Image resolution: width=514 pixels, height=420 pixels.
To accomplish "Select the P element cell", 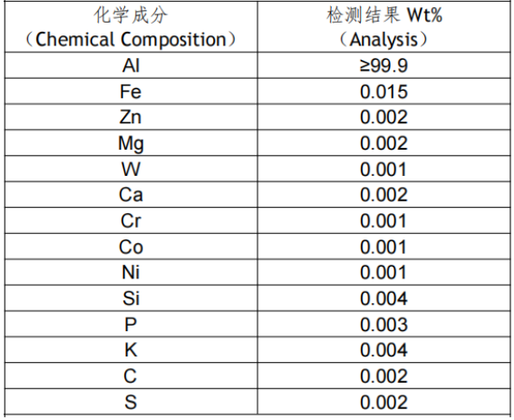I will 131,324.
